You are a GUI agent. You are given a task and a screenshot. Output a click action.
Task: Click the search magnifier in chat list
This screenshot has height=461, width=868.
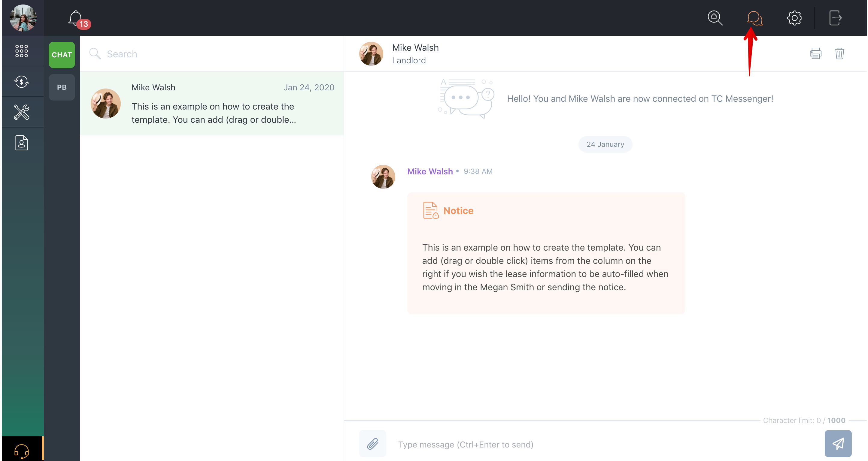click(x=95, y=53)
